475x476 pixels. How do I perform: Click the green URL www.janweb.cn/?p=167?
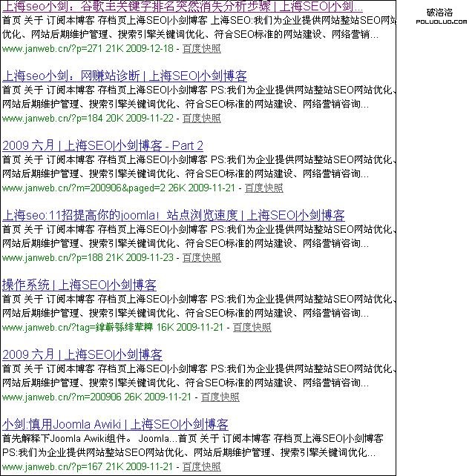(52, 466)
